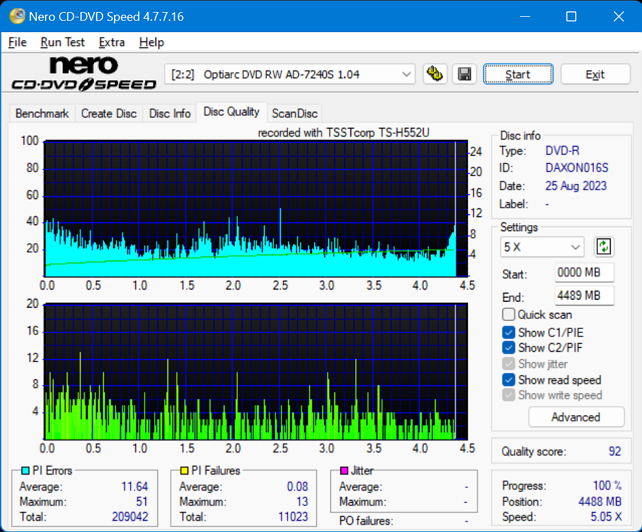Toggle Show read speed checkbox

pos(509,380)
